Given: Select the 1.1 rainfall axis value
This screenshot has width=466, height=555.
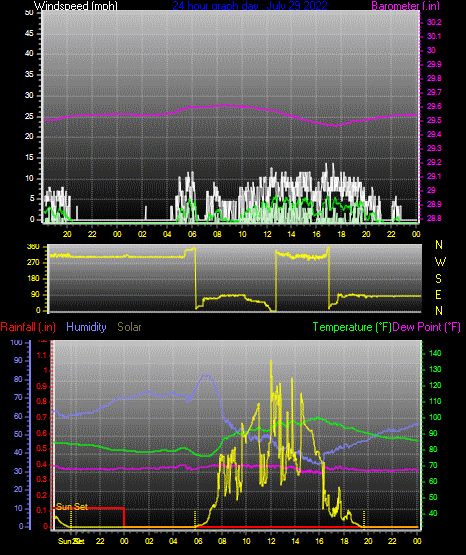Looking at the screenshot, I should pyautogui.click(x=42, y=355).
